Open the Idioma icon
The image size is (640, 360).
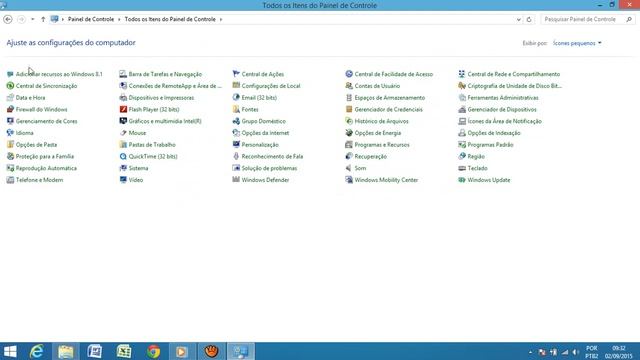coord(10,133)
